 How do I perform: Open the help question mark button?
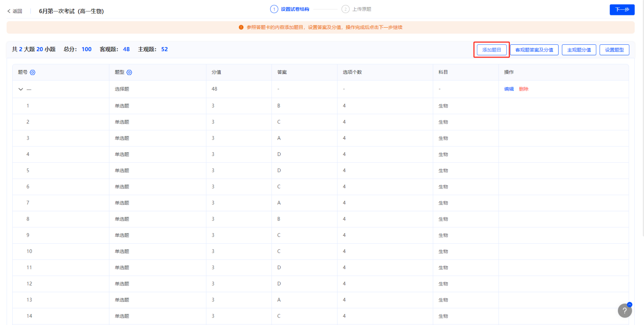click(x=625, y=310)
